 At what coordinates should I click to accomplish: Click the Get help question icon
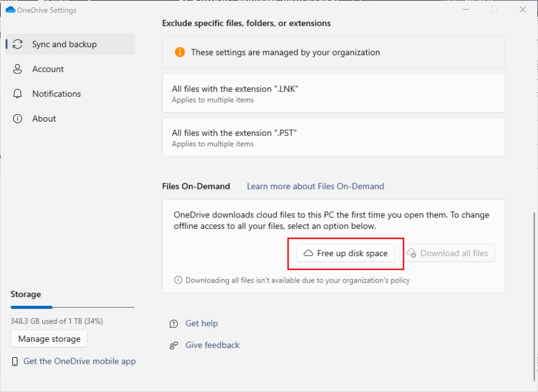(x=174, y=324)
